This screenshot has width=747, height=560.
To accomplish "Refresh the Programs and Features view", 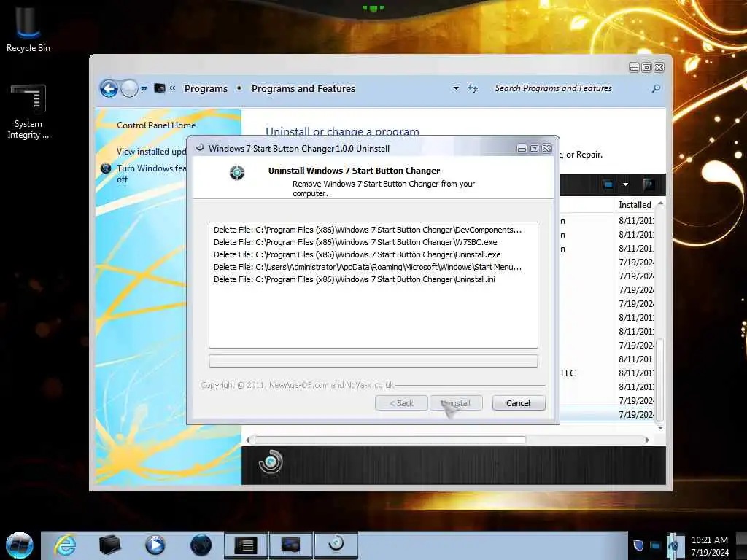I will tap(473, 88).
